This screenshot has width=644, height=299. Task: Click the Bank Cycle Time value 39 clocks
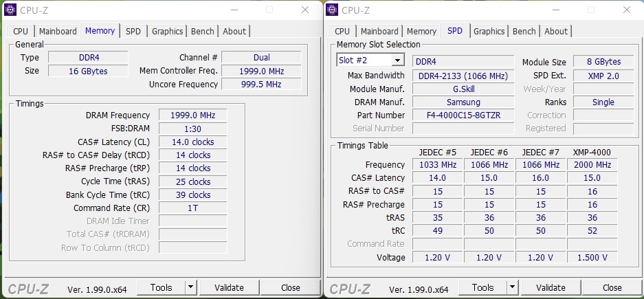point(192,195)
